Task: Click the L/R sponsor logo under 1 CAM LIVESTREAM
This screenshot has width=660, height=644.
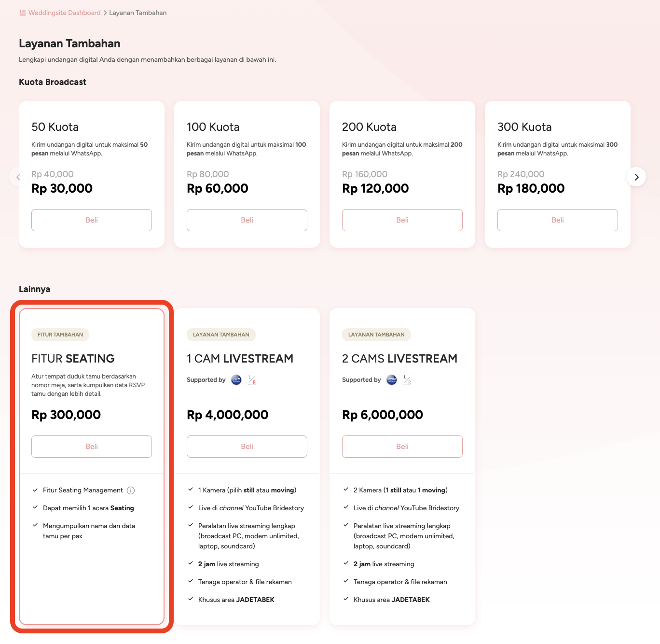Action: click(x=252, y=380)
